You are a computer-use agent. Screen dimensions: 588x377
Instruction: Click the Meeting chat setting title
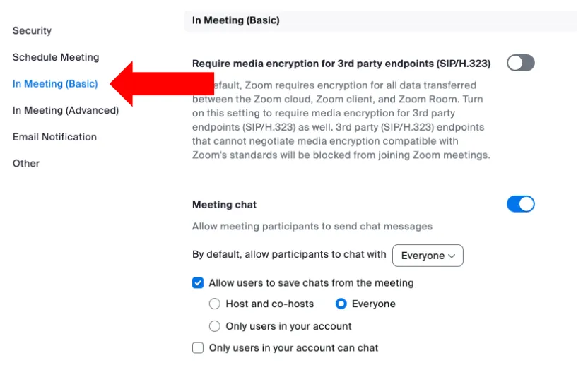pyautogui.click(x=225, y=205)
